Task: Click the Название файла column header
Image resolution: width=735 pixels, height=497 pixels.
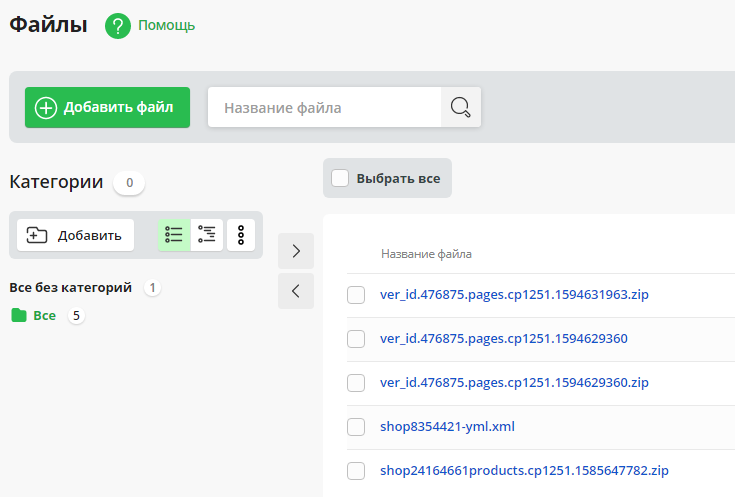Action: point(426,254)
